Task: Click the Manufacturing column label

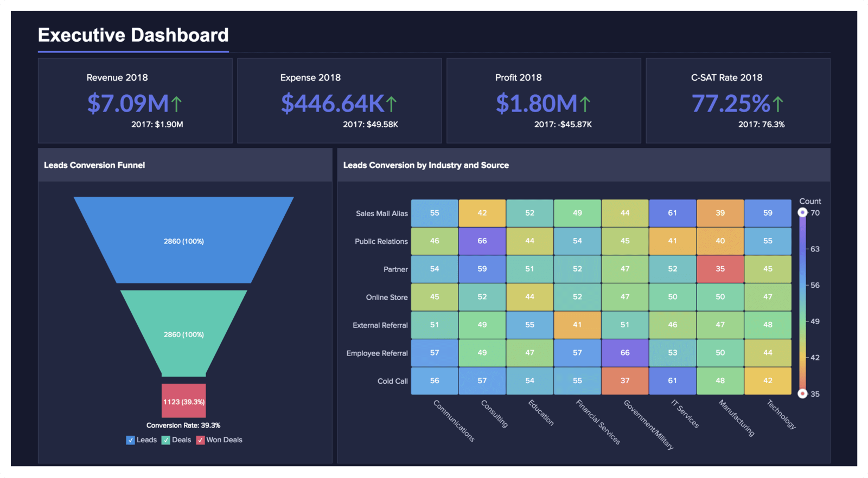Action: 736,418
